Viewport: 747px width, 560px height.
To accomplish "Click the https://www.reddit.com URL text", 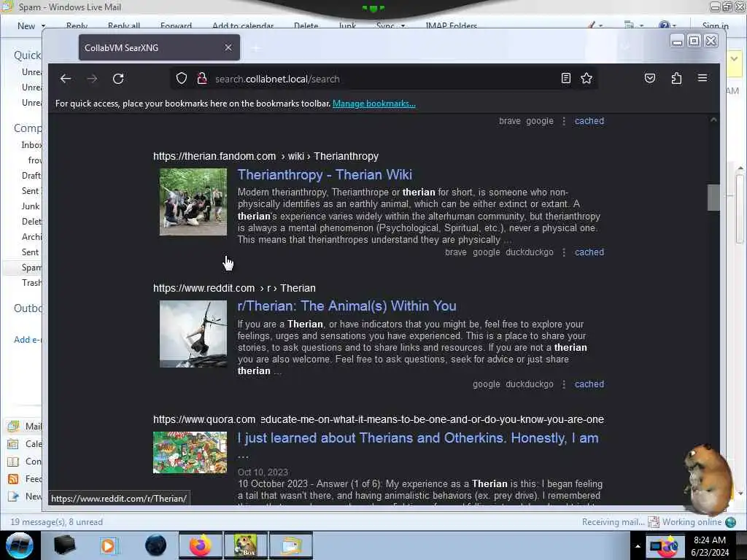I will point(204,288).
